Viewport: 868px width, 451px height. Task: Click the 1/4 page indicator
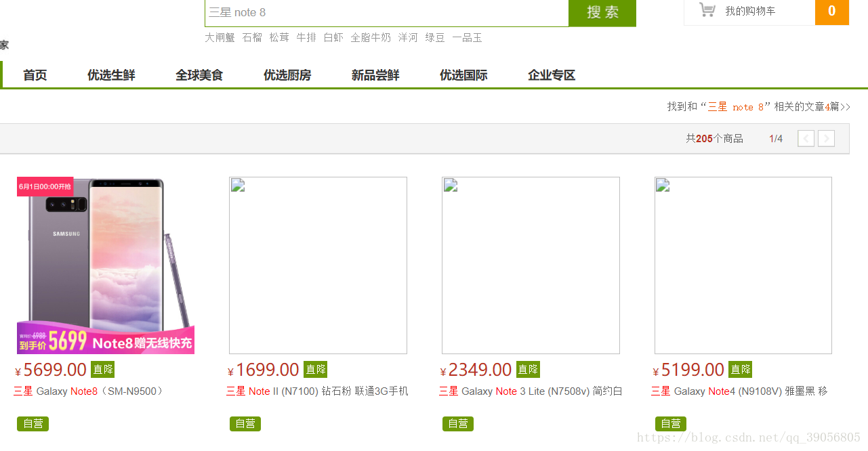[x=776, y=139]
